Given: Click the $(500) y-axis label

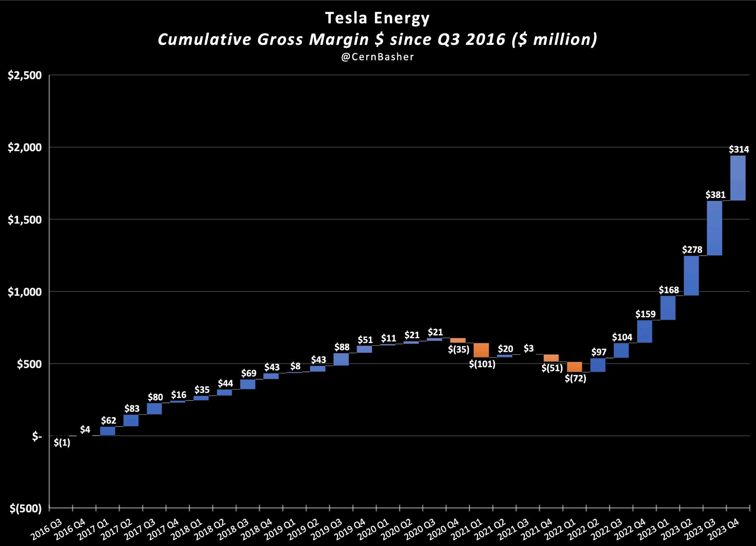Looking at the screenshot, I should [x=26, y=509].
